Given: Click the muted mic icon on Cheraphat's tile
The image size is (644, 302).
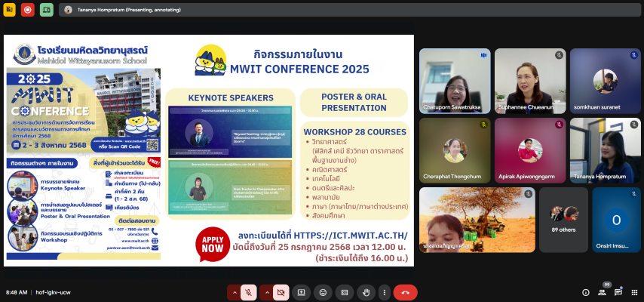Looking at the screenshot, I should [483, 125].
